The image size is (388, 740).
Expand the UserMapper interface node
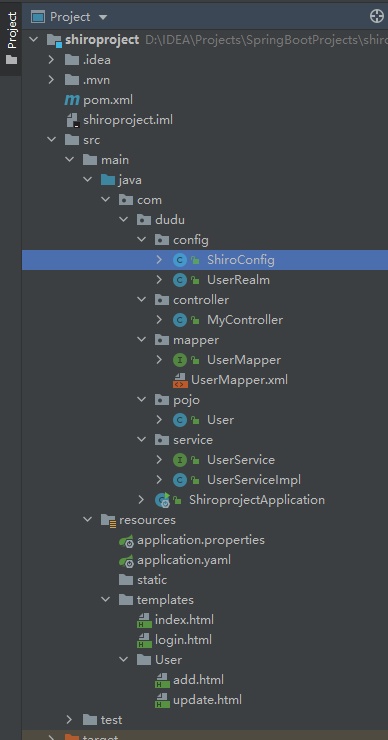point(159,360)
